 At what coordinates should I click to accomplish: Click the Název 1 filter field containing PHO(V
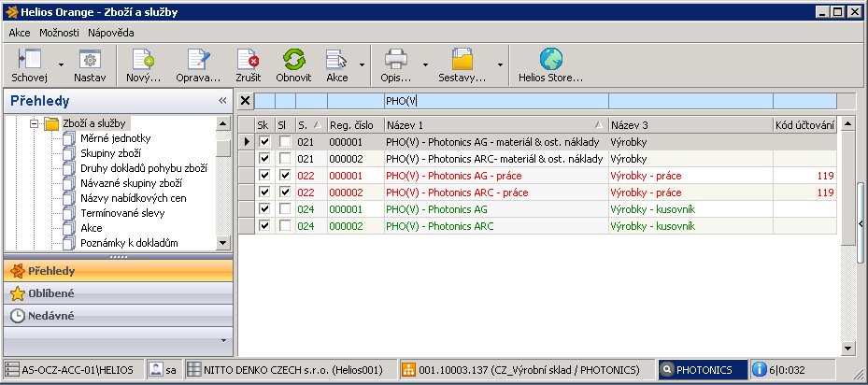pos(496,101)
